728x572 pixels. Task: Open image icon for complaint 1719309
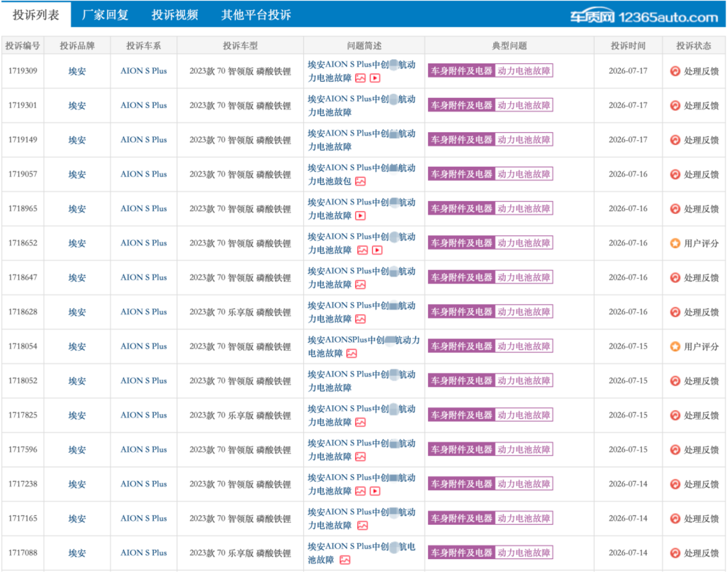pos(360,78)
